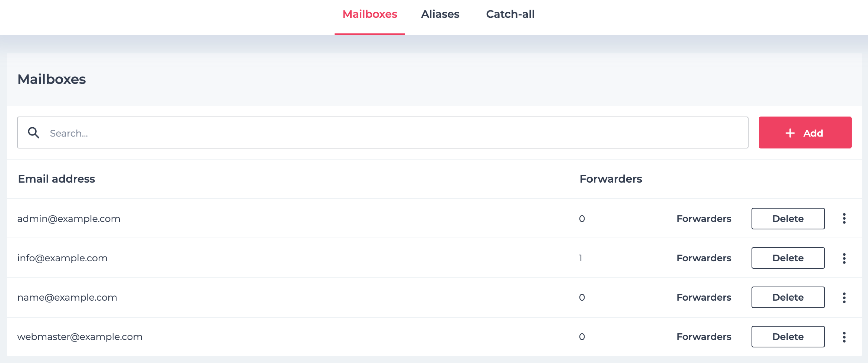
Task: Select the Mailboxes tab
Action: [369, 14]
